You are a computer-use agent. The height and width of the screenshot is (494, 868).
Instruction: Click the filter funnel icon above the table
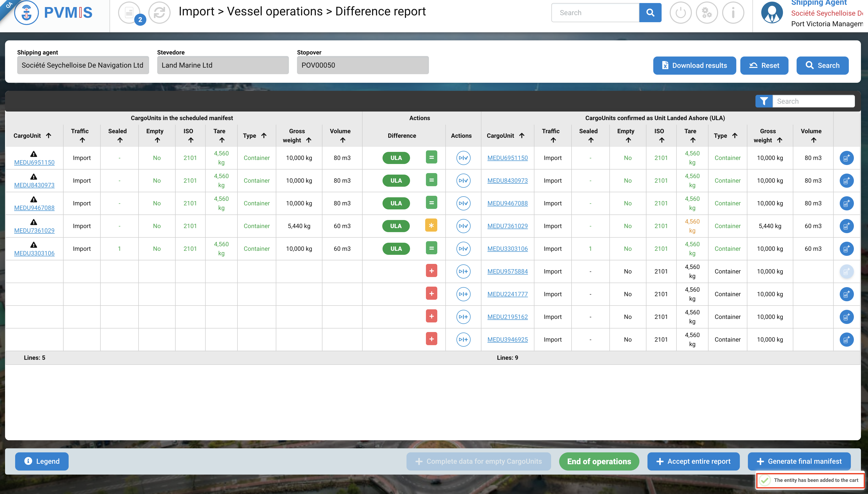click(x=764, y=101)
